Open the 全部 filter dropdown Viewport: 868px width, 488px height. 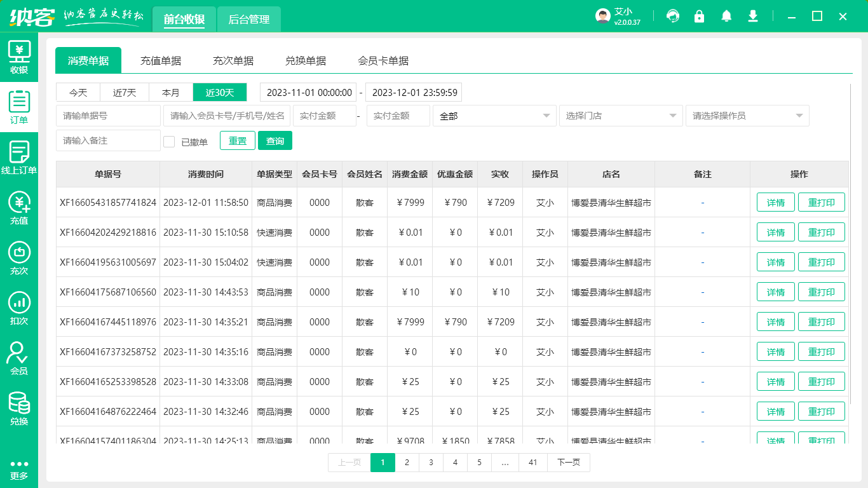tap(494, 116)
